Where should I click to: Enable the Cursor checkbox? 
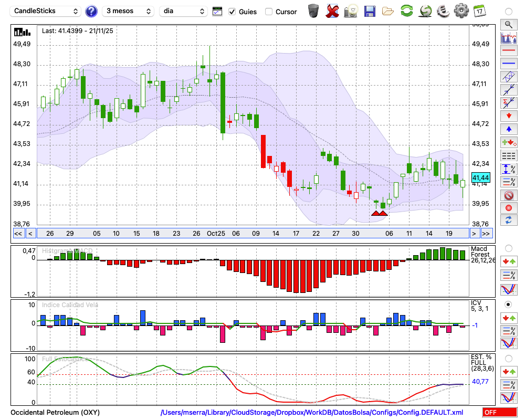[x=269, y=12]
